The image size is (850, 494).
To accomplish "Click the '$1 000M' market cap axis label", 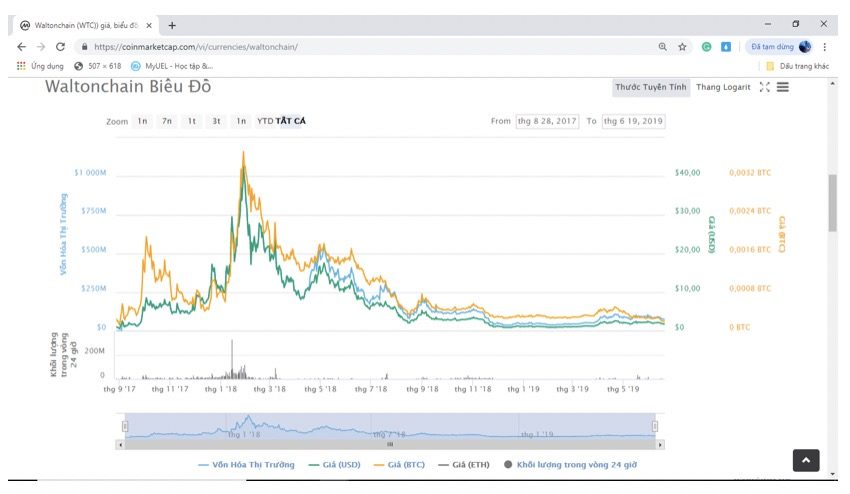I will tap(90, 173).
